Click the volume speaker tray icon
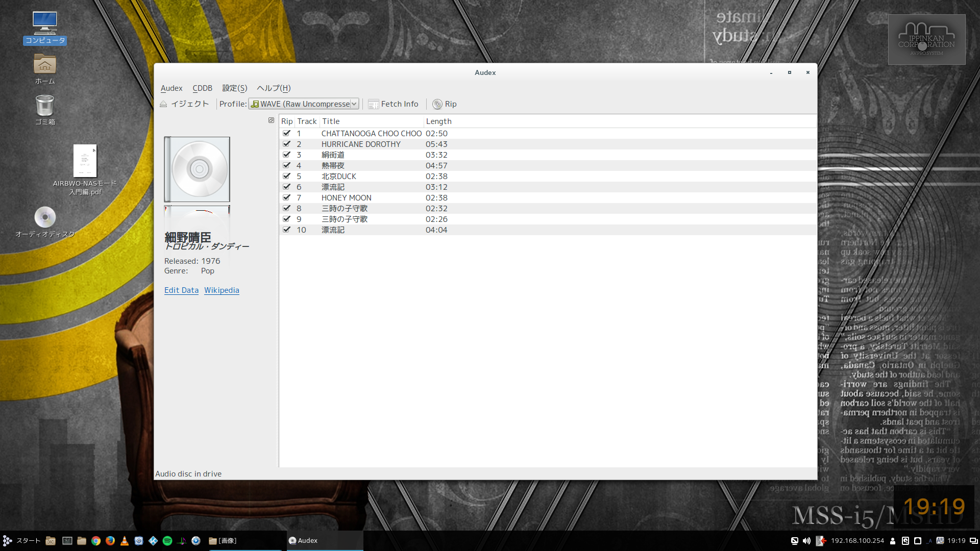Screen dimensions: 980x551 [x=806, y=541]
